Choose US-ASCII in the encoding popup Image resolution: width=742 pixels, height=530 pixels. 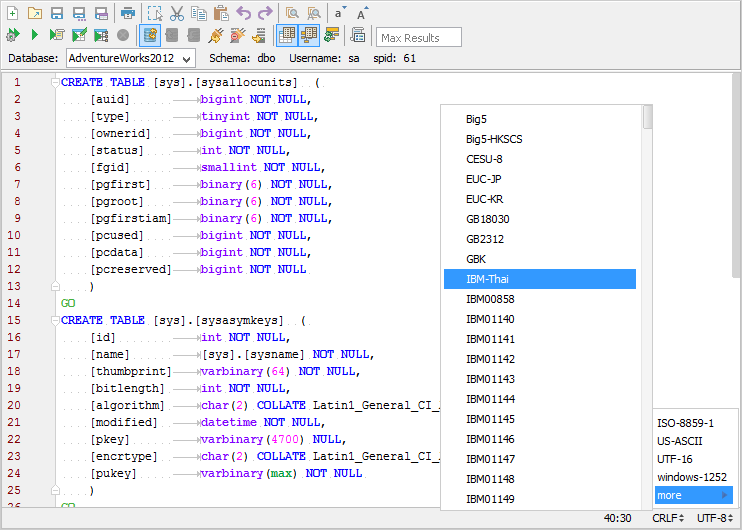click(694, 441)
